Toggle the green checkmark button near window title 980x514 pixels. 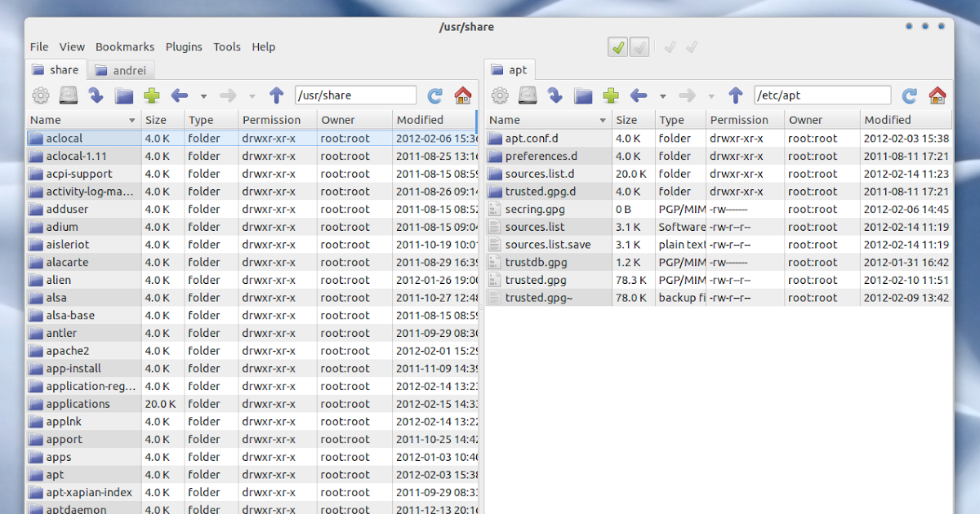click(x=618, y=47)
